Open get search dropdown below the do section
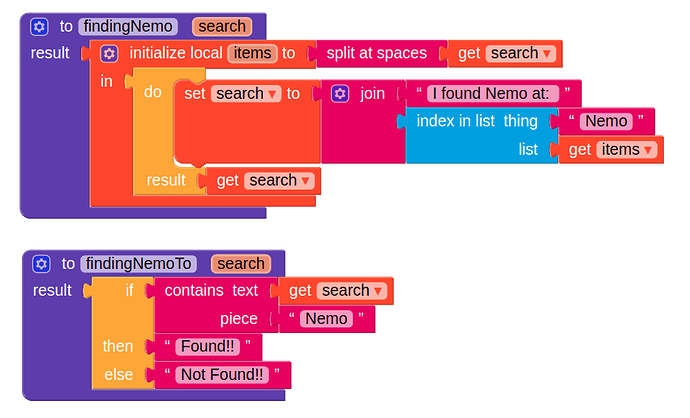Viewport: 690px width, 418px height. (306, 181)
